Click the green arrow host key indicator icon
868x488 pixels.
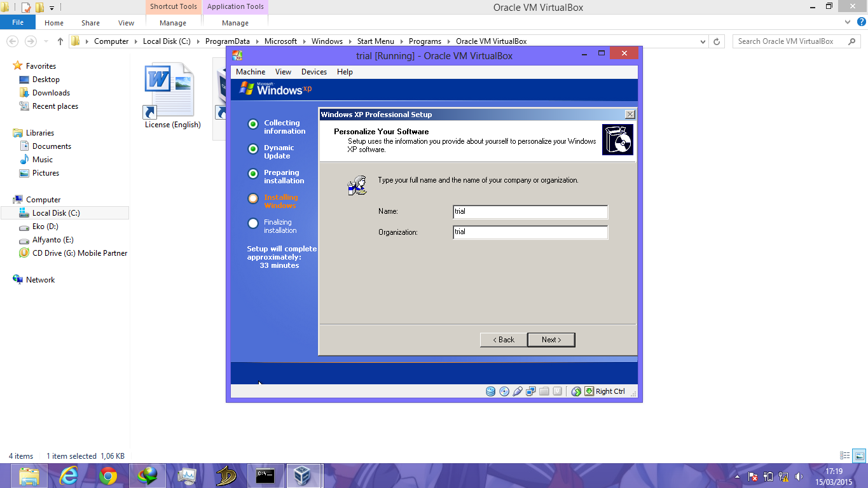point(589,391)
